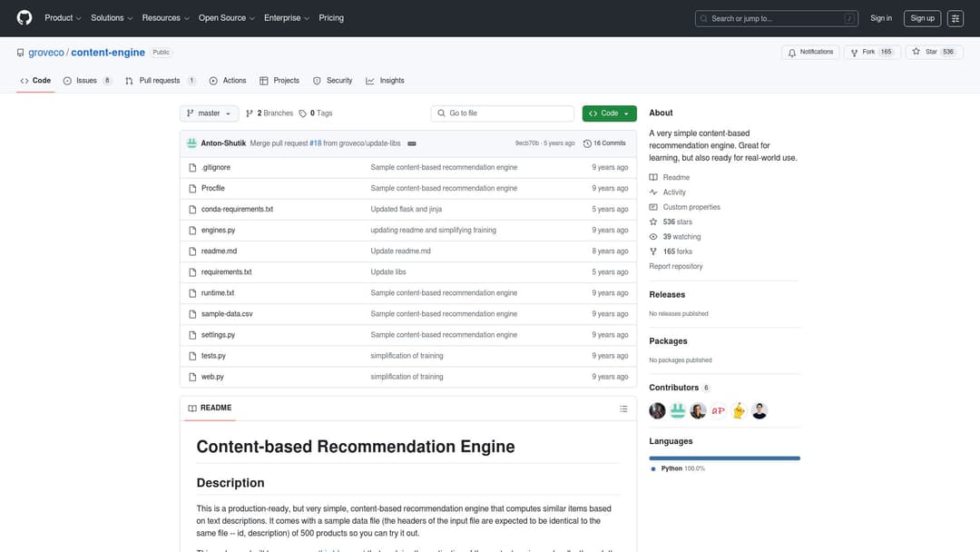Open the Open Source menu
The width and height of the screenshot is (980, 552).
click(226, 18)
